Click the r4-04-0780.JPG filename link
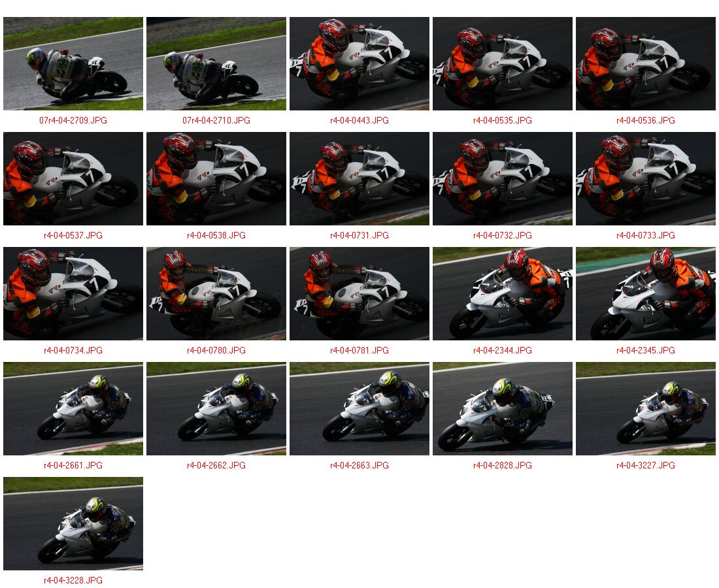Viewport: 719px width, 588px height. click(x=216, y=351)
